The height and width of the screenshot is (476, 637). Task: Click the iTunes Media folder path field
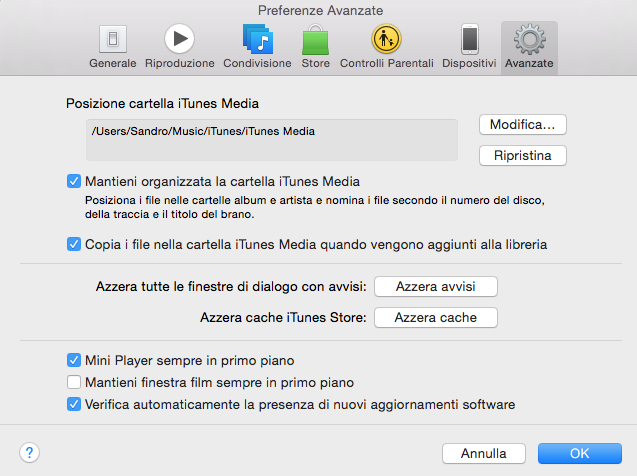point(272,140)
